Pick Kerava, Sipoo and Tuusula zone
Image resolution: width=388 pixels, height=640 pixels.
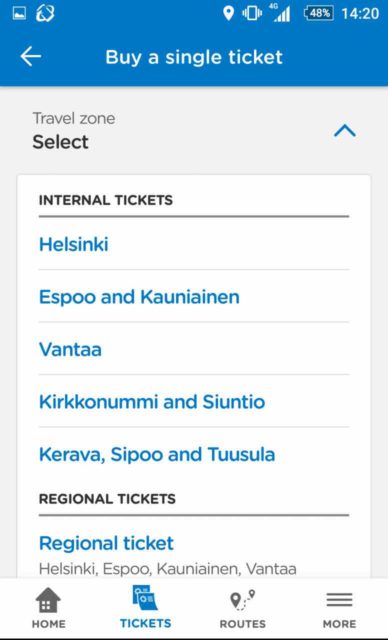194,454
